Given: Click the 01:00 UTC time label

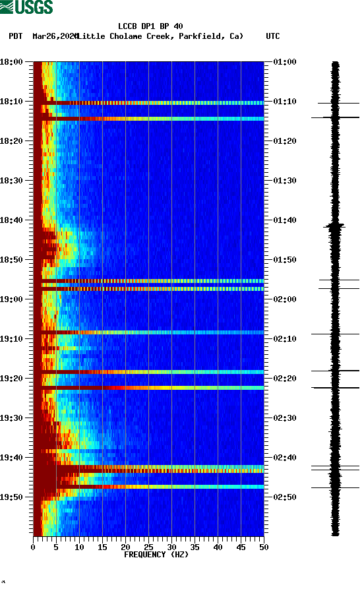Looking at the screenshot, I should coord(285,61).
